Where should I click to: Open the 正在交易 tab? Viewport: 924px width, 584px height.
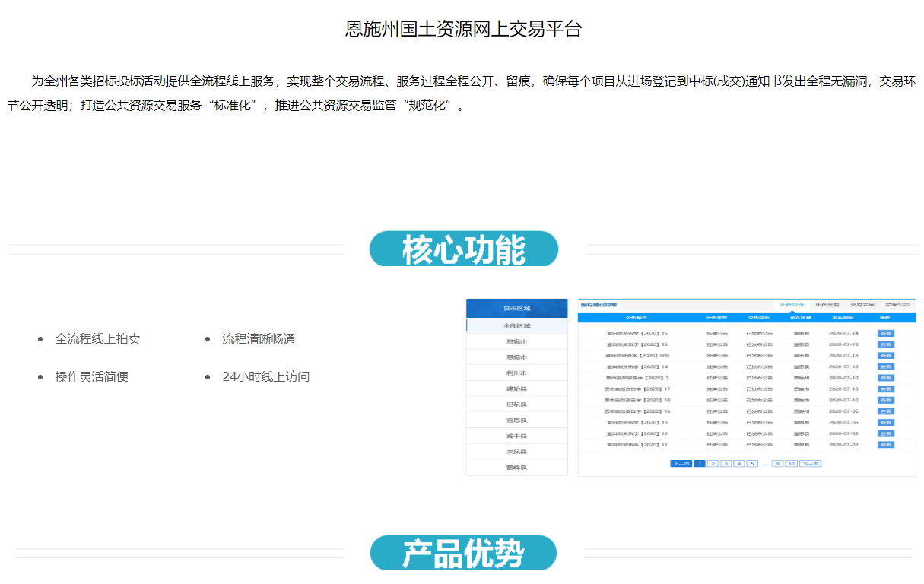pos(827,304)
